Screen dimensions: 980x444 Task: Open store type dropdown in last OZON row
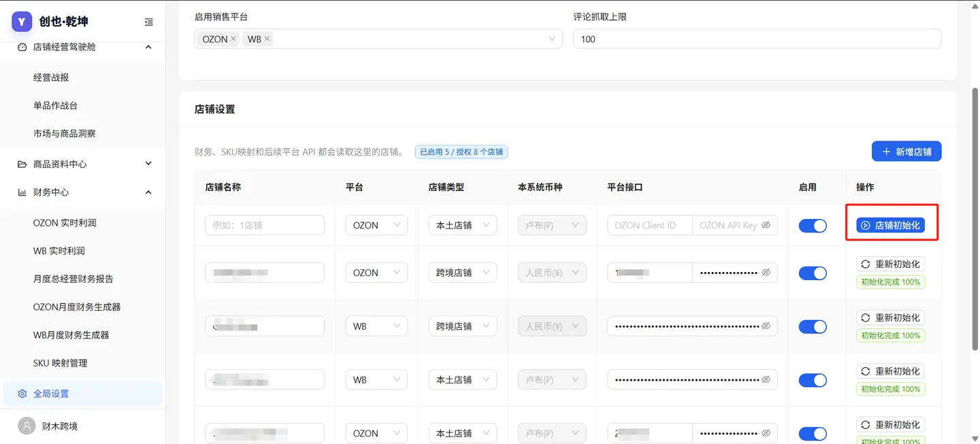463,433
